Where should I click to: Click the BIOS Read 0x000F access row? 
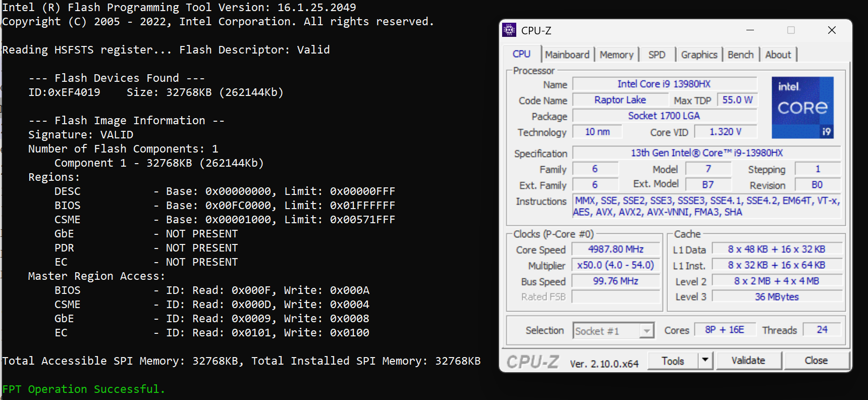coord(212,290)
